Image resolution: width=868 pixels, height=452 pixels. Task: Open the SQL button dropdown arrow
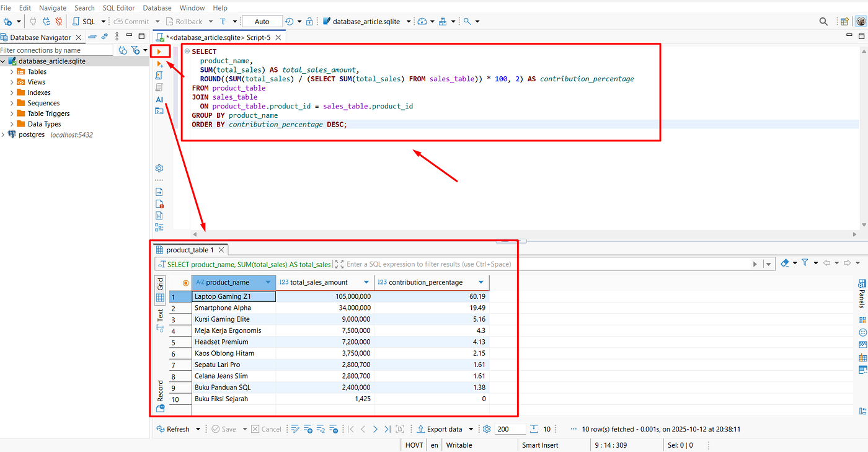[102, 21]
